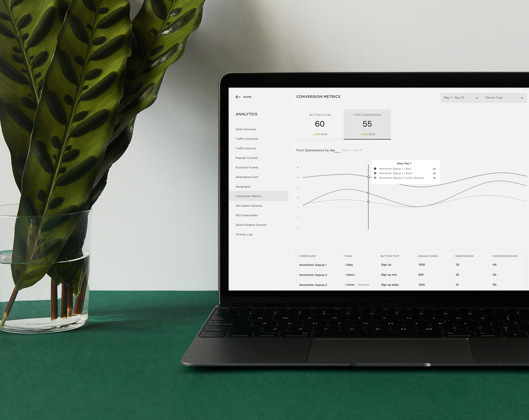Viewport: 529px width, 420px height.
Task: Click the Button Clicks metric icon
Action: 320,124
